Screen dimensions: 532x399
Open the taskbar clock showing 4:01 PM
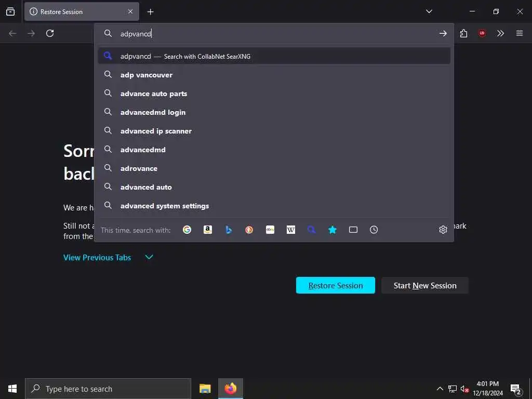[x=487, y=389]
